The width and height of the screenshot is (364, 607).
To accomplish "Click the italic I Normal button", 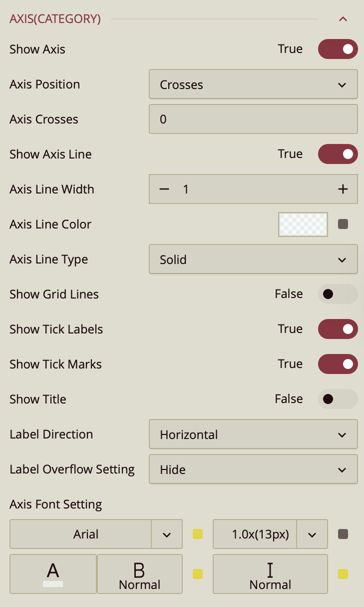I will click(270, 573).
